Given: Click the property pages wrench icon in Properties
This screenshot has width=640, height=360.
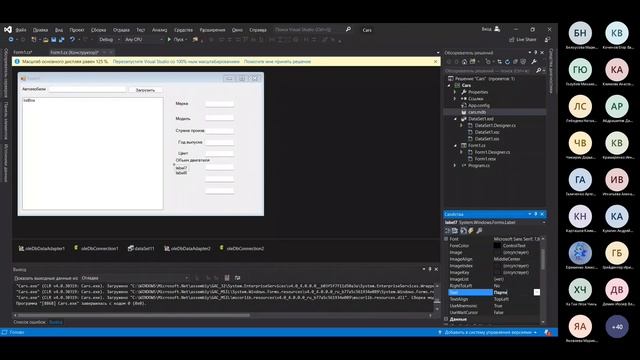Looking at the screenshot, I should 479,231.
